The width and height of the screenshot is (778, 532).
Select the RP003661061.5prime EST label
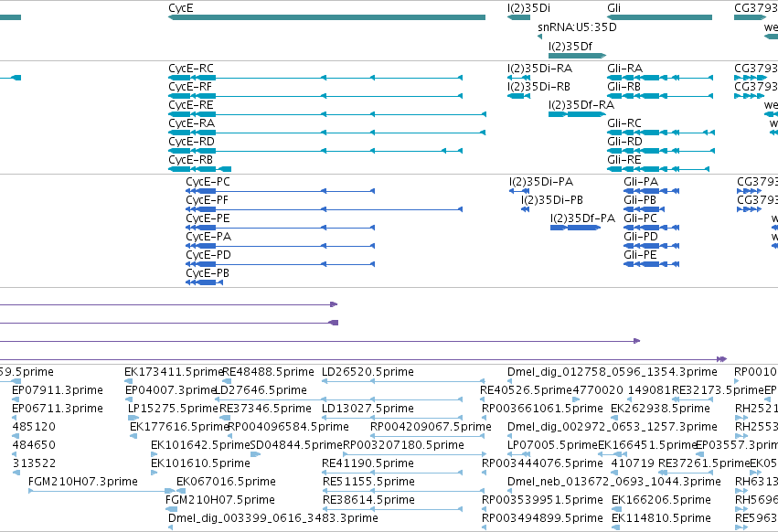pos(542,409)
